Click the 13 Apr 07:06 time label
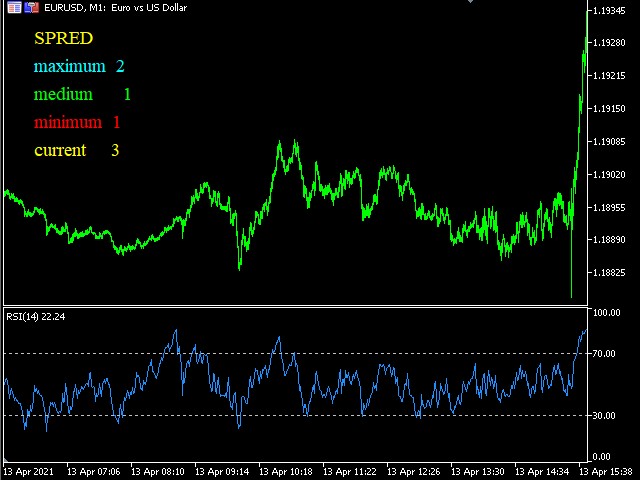Screen dimensions: 640x480 pos(93,472)
